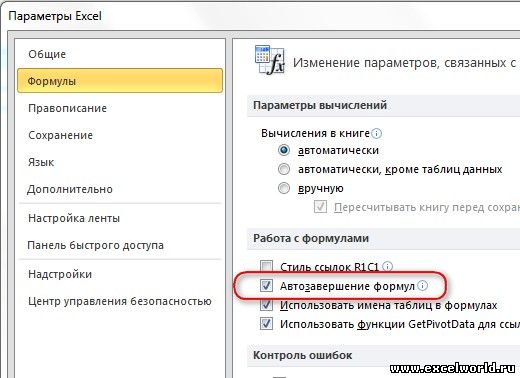Uncheck Использовать имена таблиц в формулах
Image resolution: width=520 pixels, height=378 pixels.
tap(266, 305)
